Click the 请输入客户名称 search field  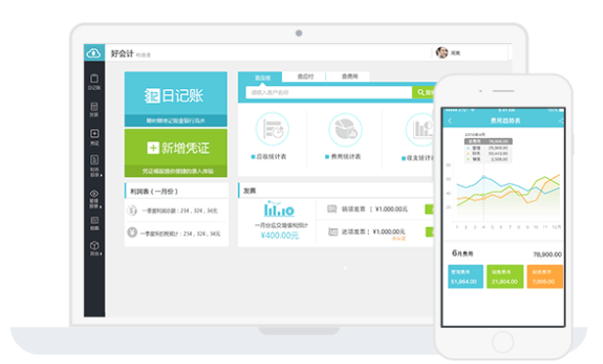pyautogui.click(x=329, y=92)
